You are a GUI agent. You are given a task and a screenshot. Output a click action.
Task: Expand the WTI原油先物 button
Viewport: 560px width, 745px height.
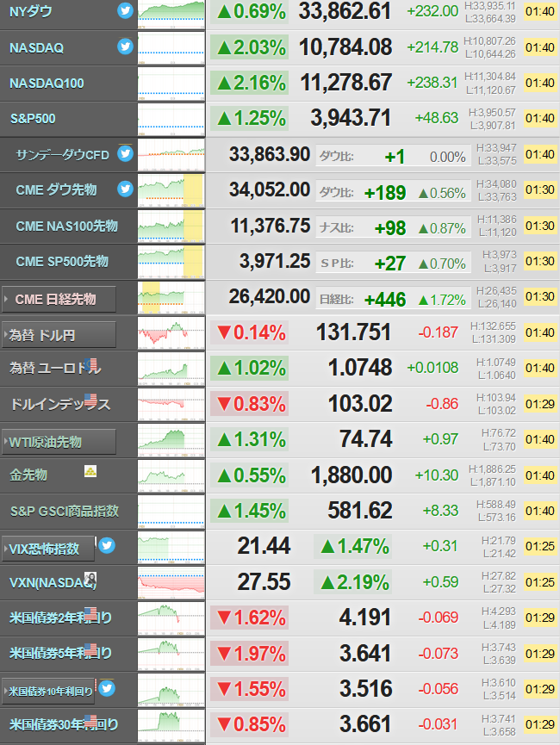pos(59,442)
